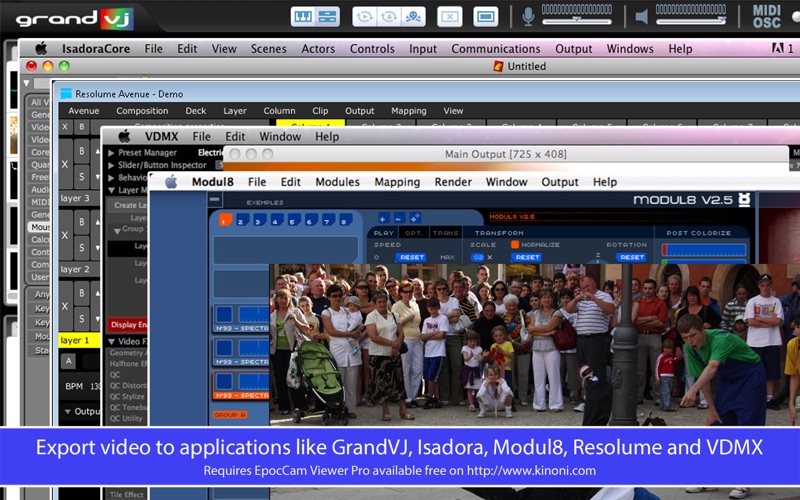Click the microphone icon in GrandVJ toolbar
The width and height of the screenshot is (800, 500).
click(527, 17)
